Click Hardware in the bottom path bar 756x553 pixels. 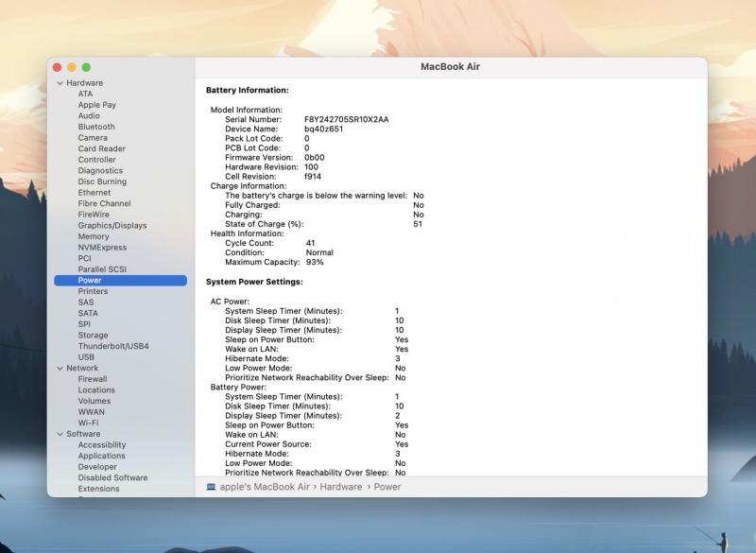tap(341, 487)
